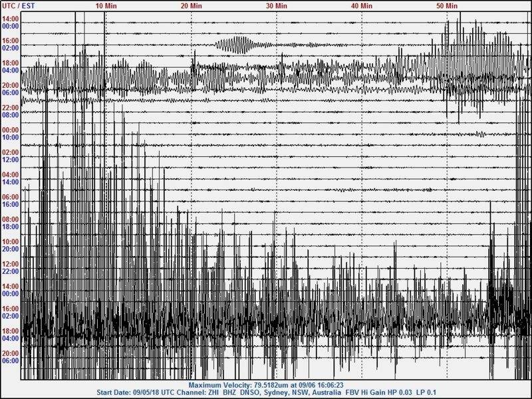The height and width of the screenshot is (399, 532).
Task: Click the blue EST "18:00" row label
Action: pos(11,227)
